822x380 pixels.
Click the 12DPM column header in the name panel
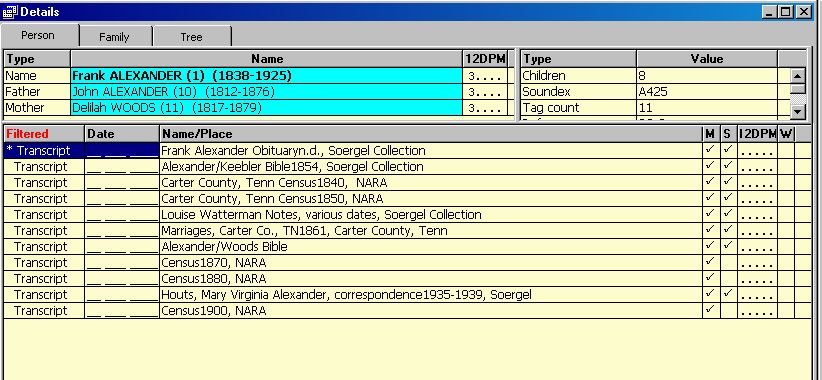485,59
